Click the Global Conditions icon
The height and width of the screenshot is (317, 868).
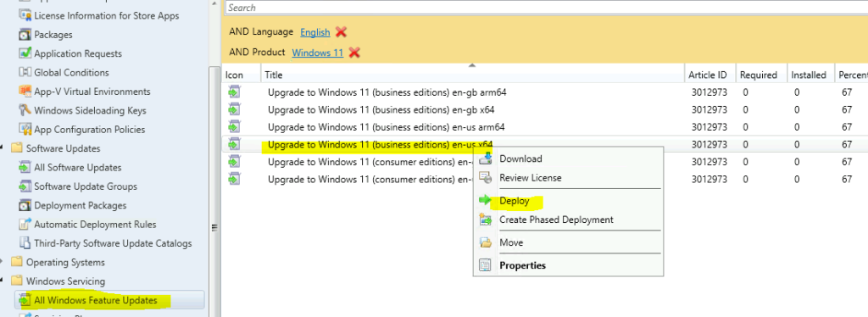pos(25,73)
